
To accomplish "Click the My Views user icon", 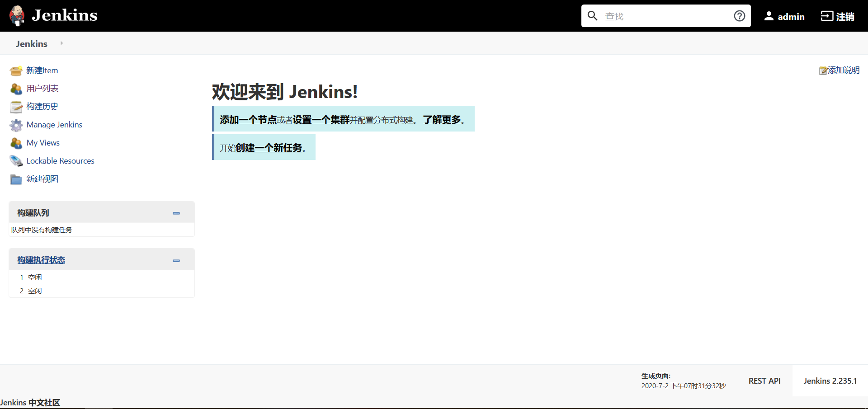I will tap(16, 143).
